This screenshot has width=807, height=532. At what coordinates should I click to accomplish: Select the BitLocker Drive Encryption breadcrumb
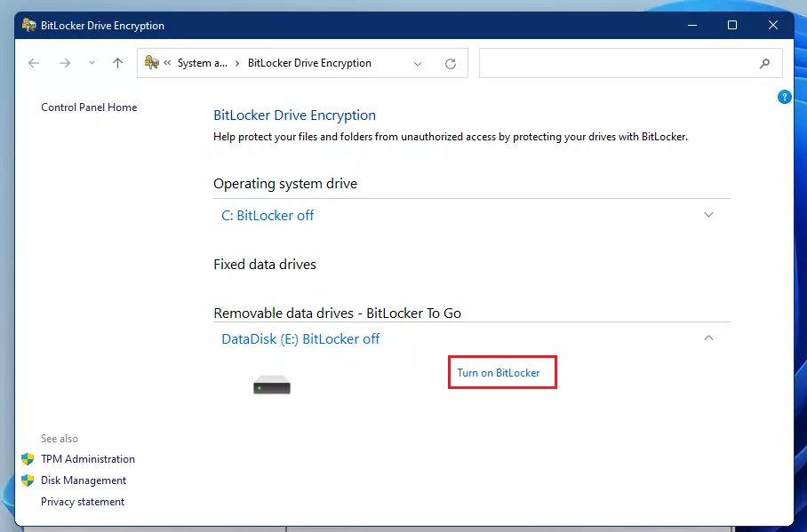[x=309, y=63]
